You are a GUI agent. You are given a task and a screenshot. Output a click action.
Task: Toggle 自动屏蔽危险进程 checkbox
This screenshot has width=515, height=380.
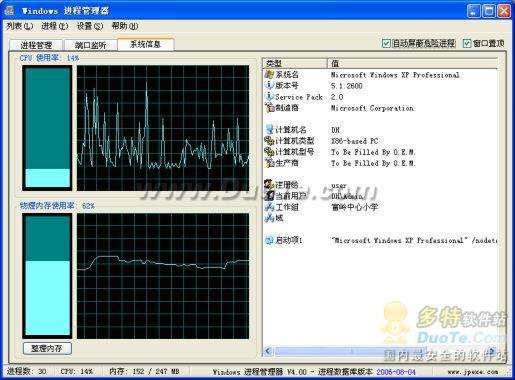pyautogui.click(x=386, y=43)
